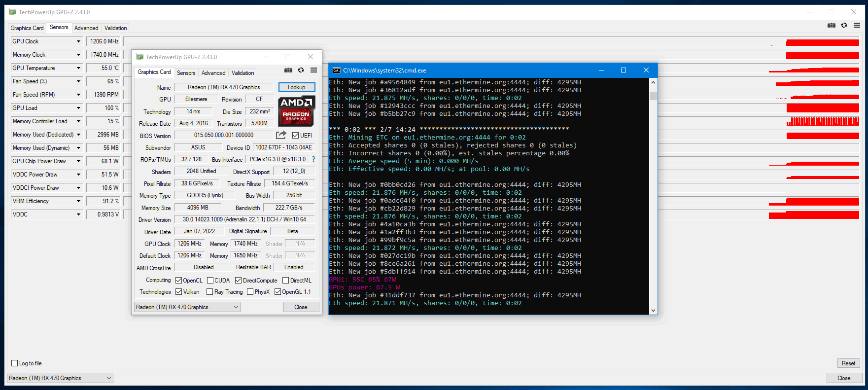The height and width of the screenshot is (390, 868).
Task: Open GPU Temperature sensor dropdown
Action: click(78, 68)
